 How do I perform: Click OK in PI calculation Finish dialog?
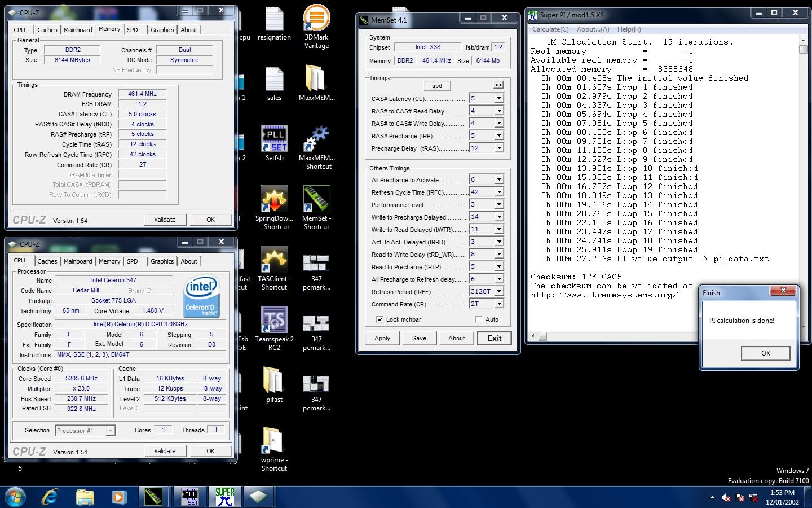[x=766, y=353]
